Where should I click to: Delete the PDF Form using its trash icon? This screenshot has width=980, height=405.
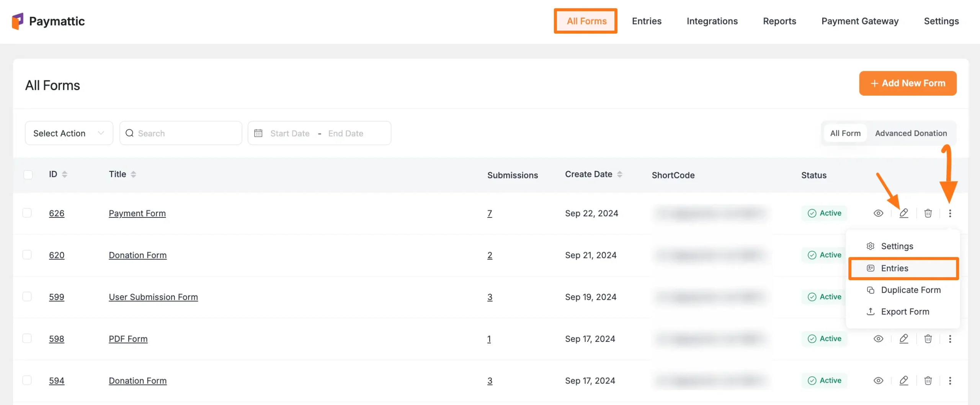click(928, 339)
